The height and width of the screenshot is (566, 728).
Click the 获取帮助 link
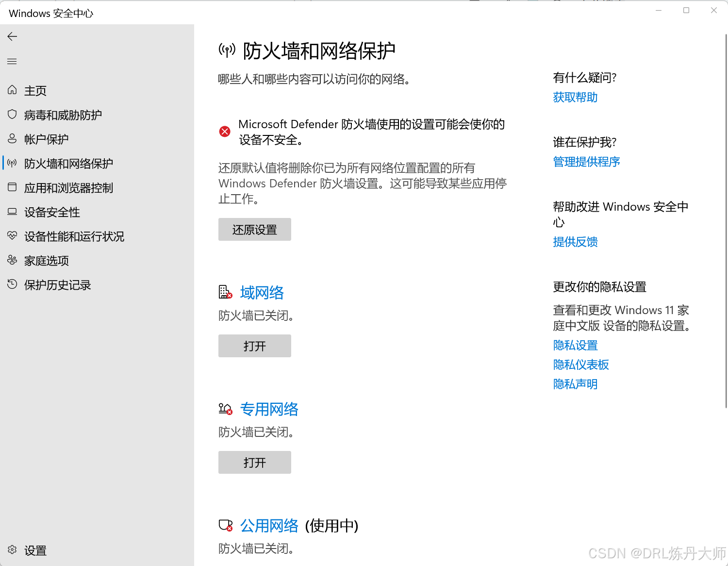575,97
